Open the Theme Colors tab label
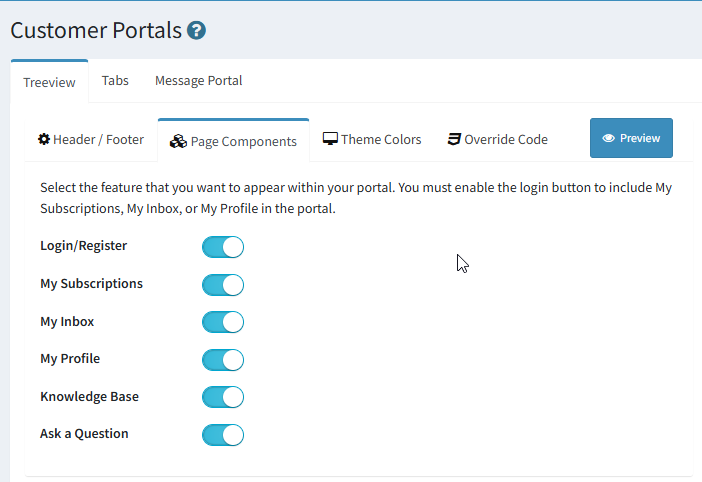The height and width of the screenshot is (482, 702). coord(381,140)
